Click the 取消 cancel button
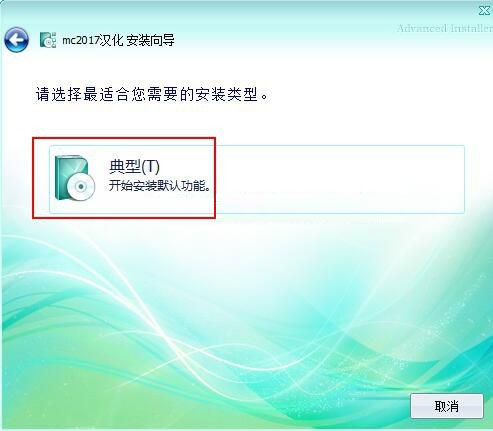Viewport: 493px width, 431px height. [447, 406]
